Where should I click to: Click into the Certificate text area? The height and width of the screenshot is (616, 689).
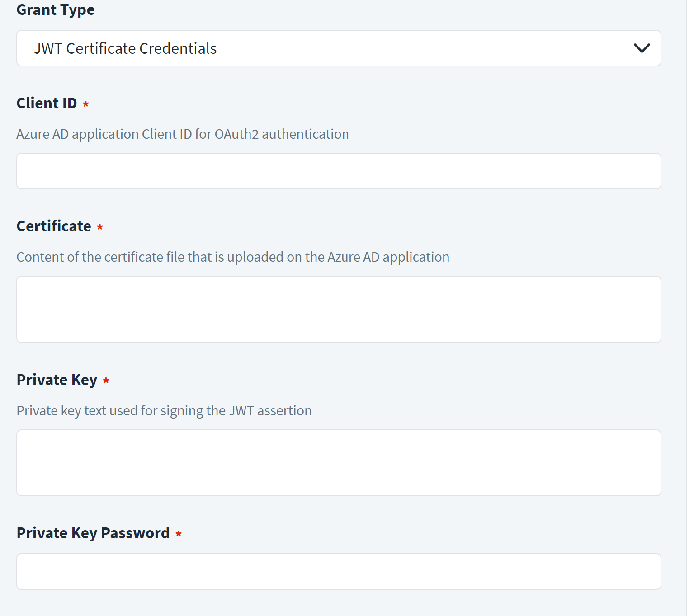339,310
